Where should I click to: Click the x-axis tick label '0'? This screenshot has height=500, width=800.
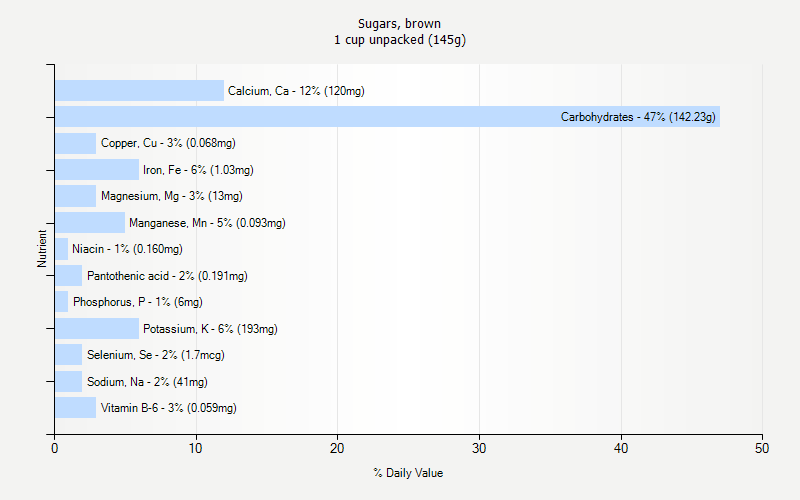click(55, 448)
